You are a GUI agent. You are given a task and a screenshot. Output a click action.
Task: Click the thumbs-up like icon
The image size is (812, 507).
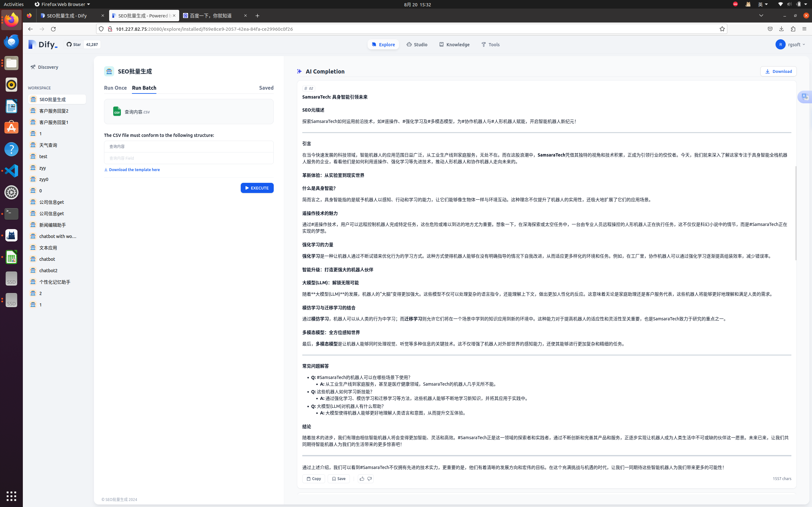coord(362,479)
